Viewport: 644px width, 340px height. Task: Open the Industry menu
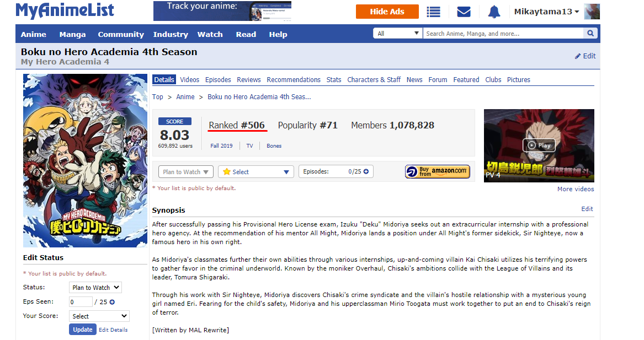[x=171, y=35]
